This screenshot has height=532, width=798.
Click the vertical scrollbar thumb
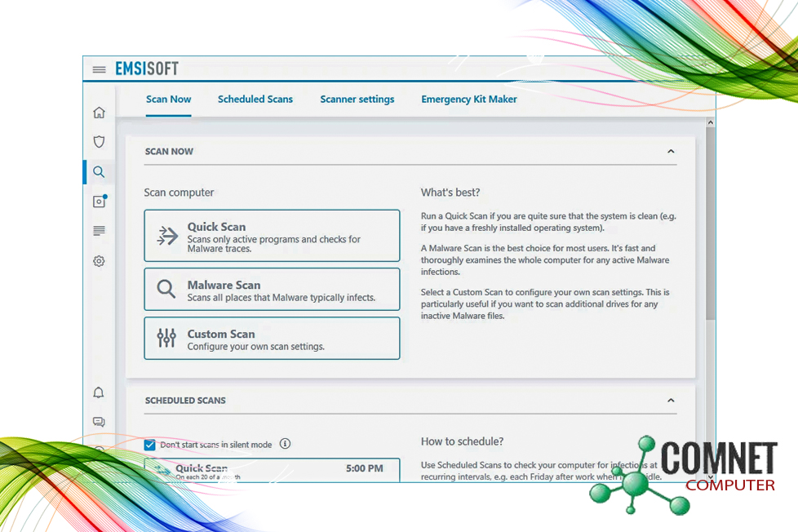tap(711, 224)
